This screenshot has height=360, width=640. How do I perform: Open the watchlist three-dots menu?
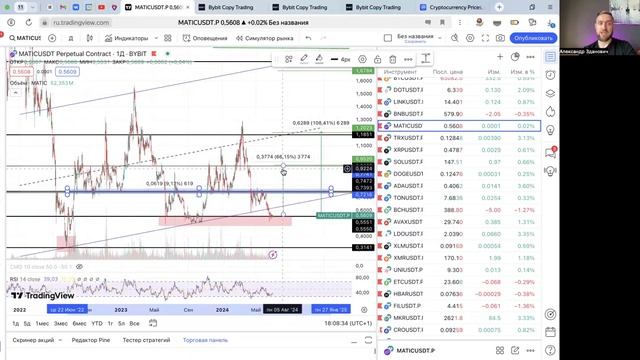tap(530, 57)
